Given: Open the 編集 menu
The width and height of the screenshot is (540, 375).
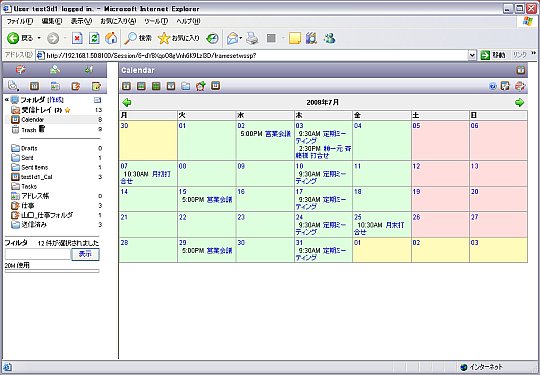Looking at the screenshot, I should click(x=52, y=21).
